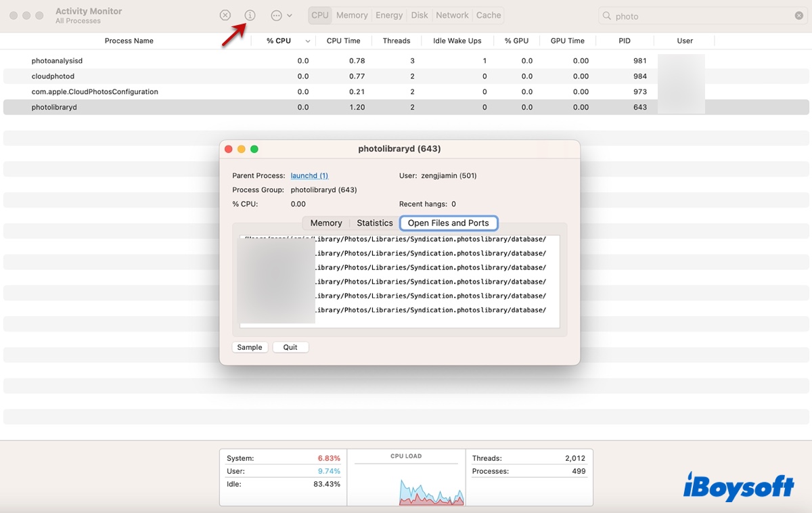The image size is (812, 513).
Task: Open the launchd (1) parent process link
Action: (x=309, y=176)
